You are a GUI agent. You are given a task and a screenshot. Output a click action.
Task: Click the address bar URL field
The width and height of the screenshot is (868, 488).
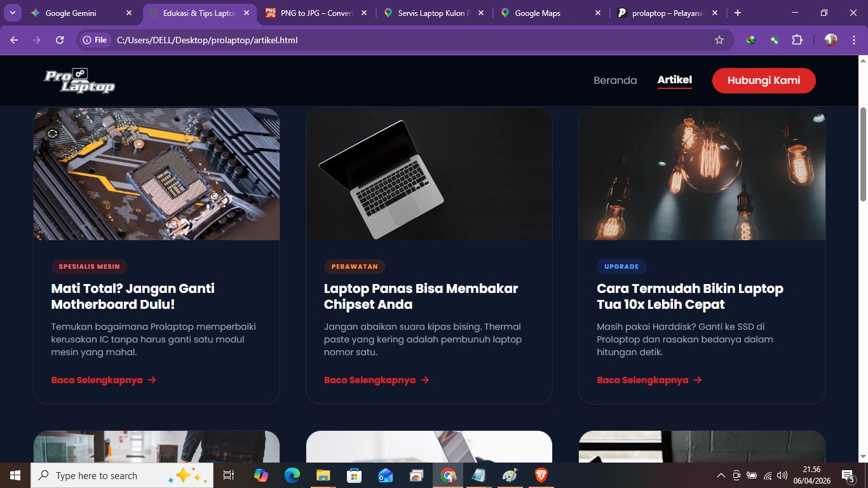click(407, 40)
